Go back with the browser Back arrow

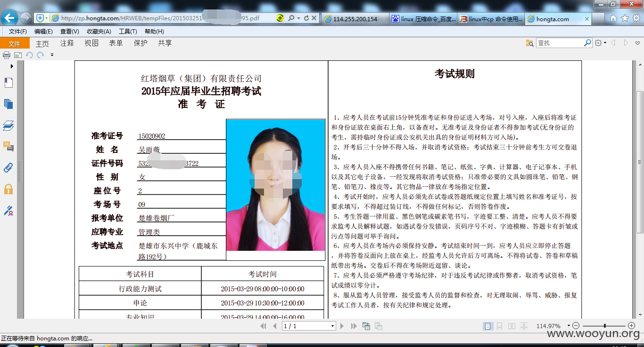click(x=10, y=18)
